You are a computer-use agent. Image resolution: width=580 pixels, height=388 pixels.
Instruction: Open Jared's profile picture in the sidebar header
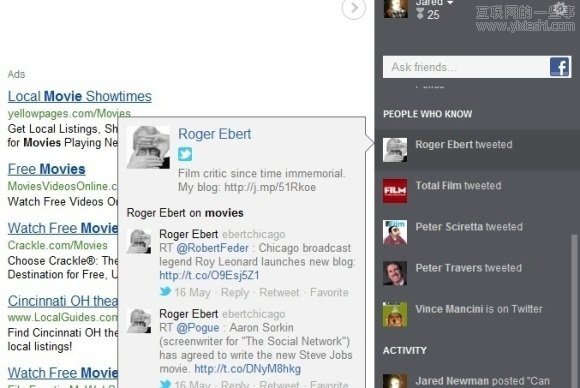click(395, 8)
